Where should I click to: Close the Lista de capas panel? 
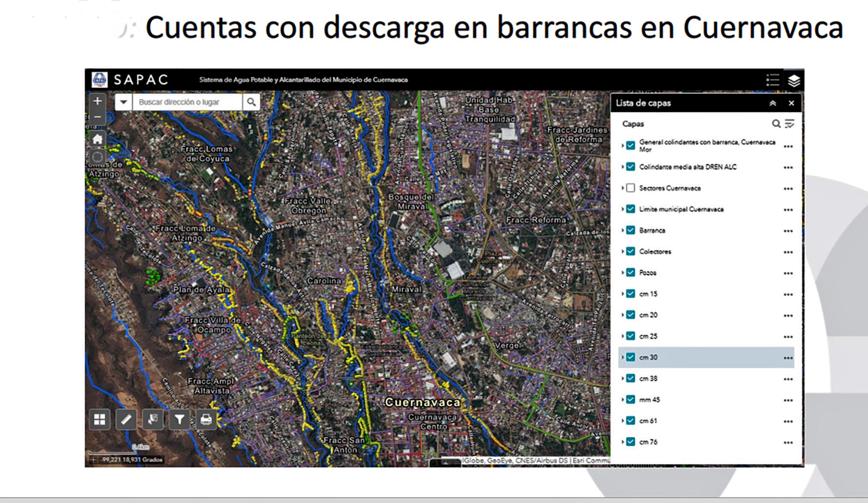791,103
